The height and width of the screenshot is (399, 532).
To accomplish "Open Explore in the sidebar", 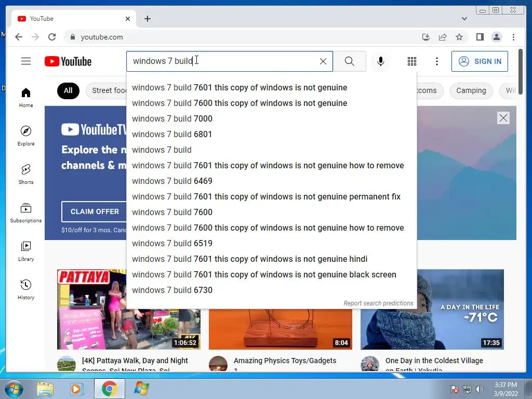I will pyautogui.click(x=26, y=136).
